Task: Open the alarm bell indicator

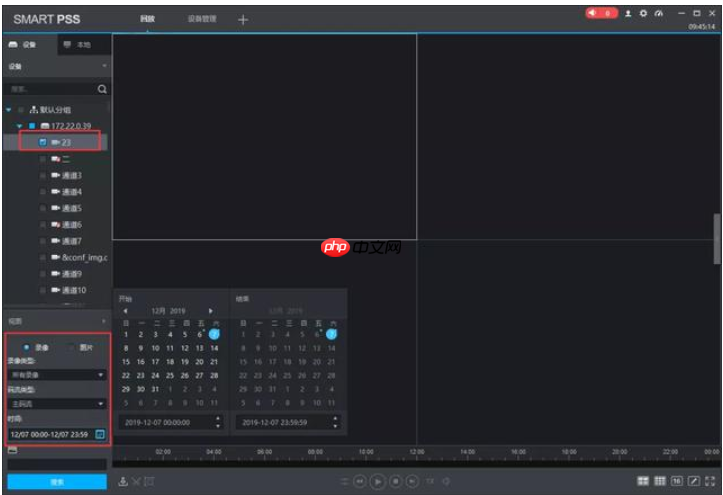Action: coord(601,13)
